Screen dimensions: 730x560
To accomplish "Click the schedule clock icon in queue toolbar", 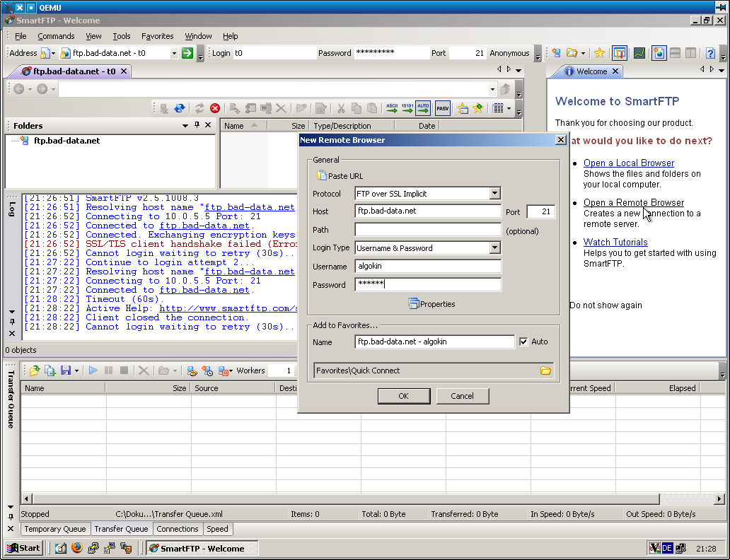I will click(207, 371).
